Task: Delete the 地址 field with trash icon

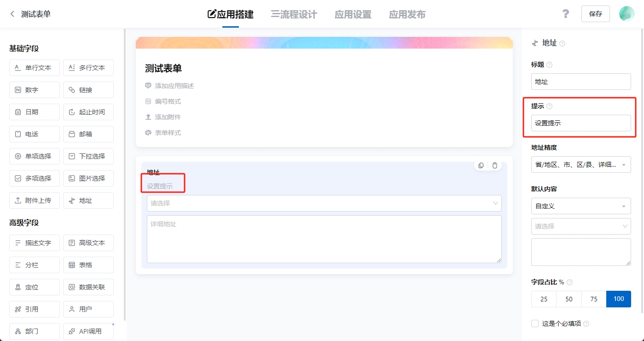Action: 495,165
